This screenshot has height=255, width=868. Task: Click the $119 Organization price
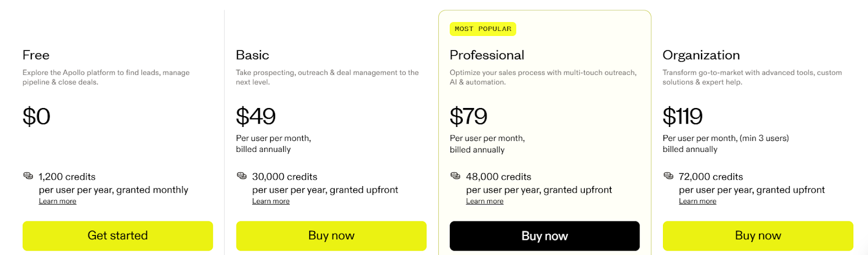682,117
